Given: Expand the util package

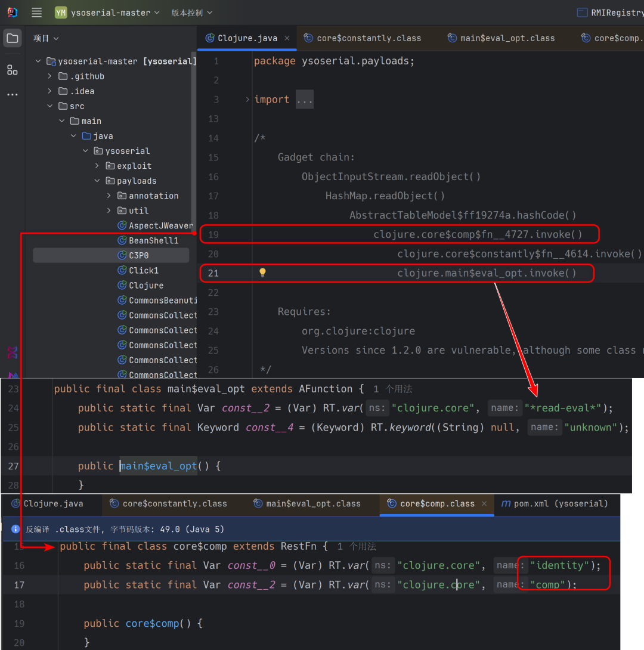Looking at the screenshot, I should [x=109, y=211].
